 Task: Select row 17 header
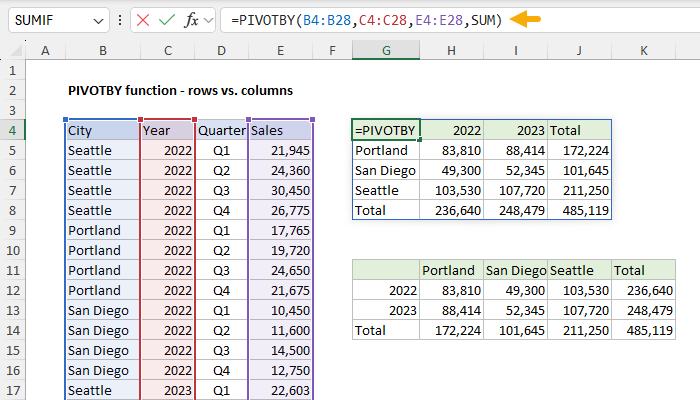[12, 390]
